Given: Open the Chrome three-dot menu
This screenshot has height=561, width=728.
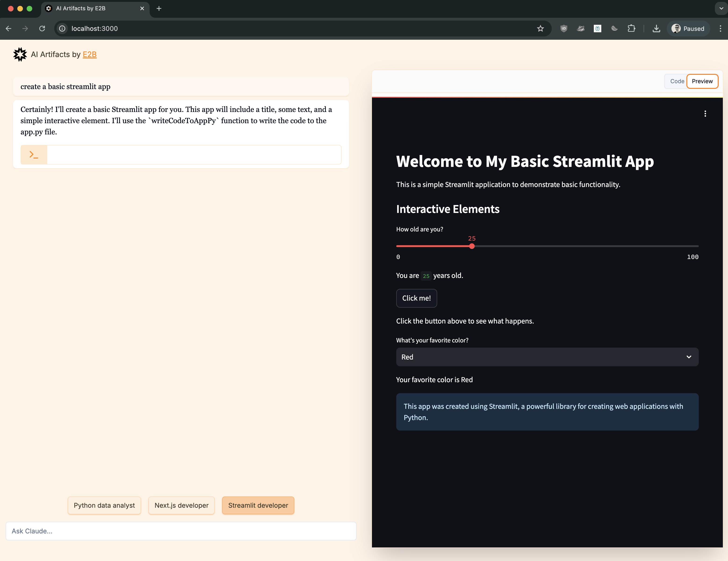Looking at the screenshot, I should point(720,29).
